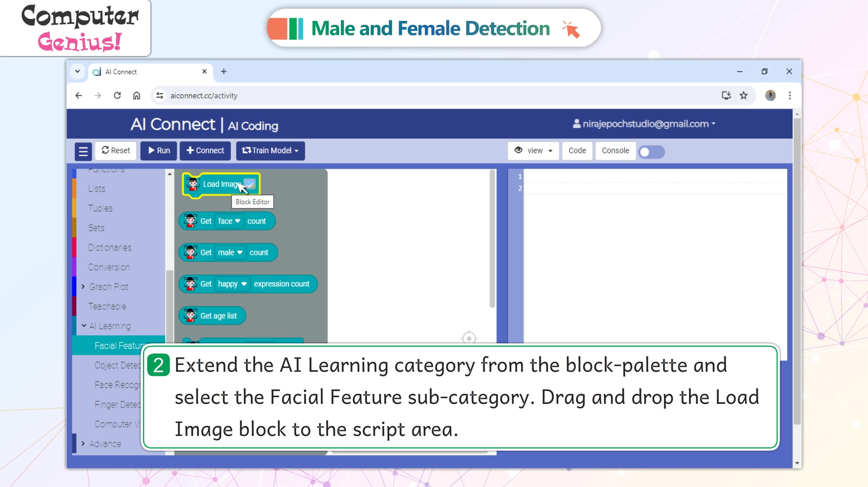Switch to the Code tab

point(577,150)
